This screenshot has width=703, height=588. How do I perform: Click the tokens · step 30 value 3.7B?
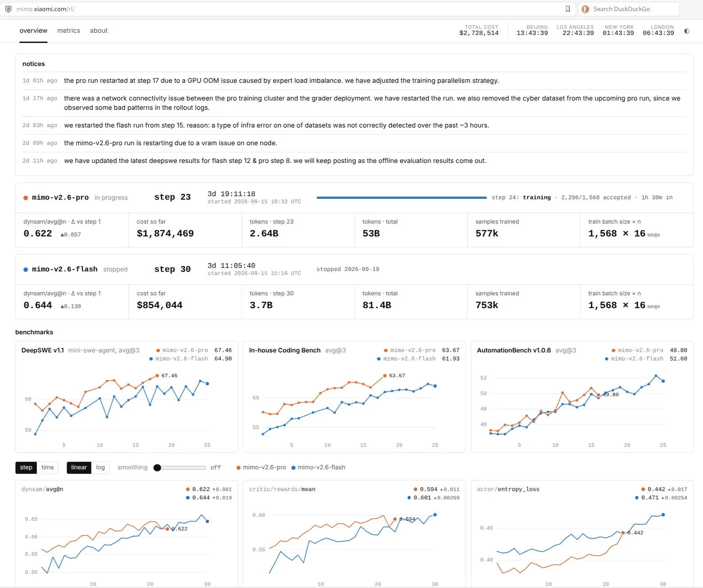[x=261, y=305]
